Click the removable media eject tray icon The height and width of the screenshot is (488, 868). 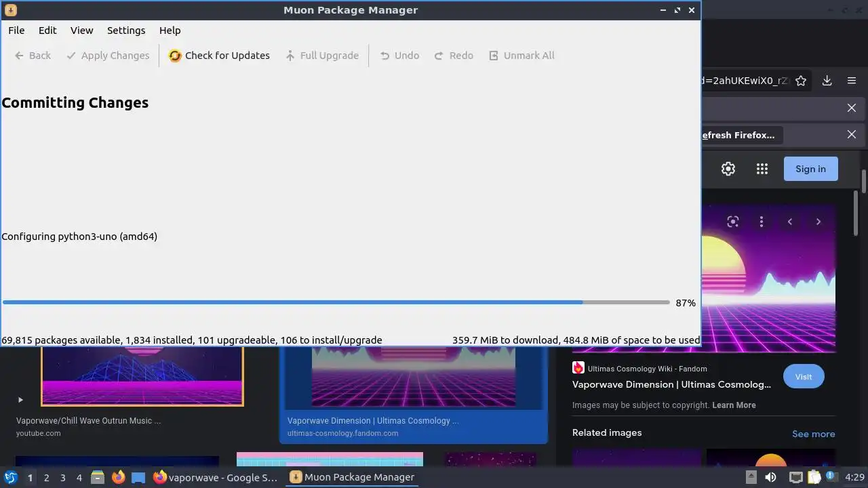pos(751,477)
